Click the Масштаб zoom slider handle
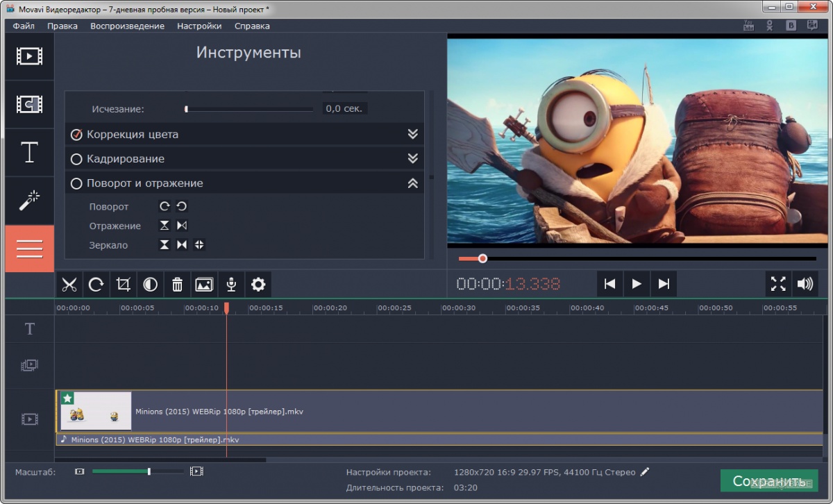 149,471
